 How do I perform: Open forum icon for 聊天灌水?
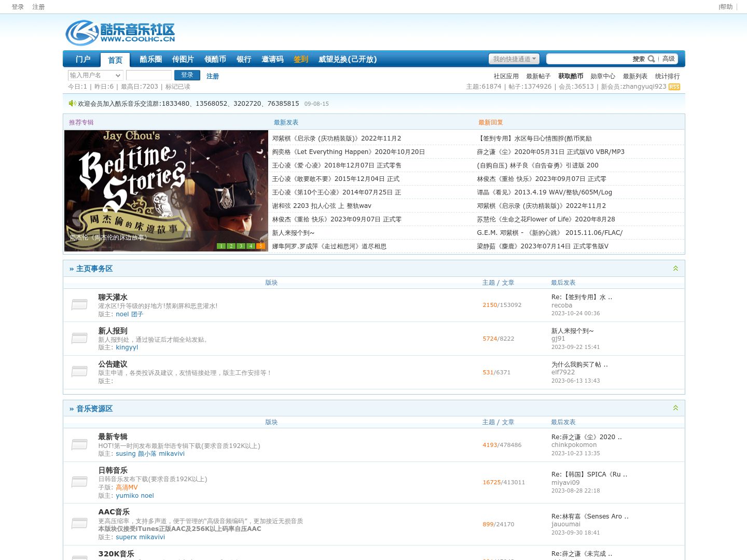(x=79, y=304)
